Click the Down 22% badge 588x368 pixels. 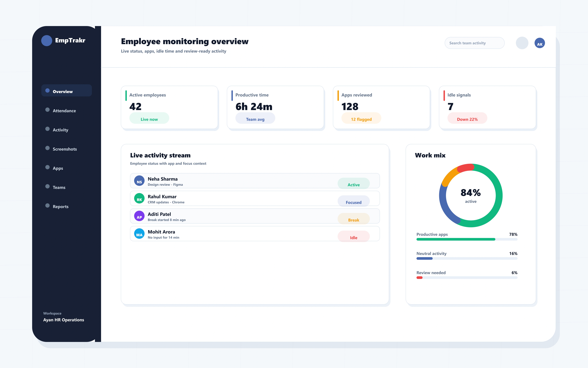(x=467, y=118)
